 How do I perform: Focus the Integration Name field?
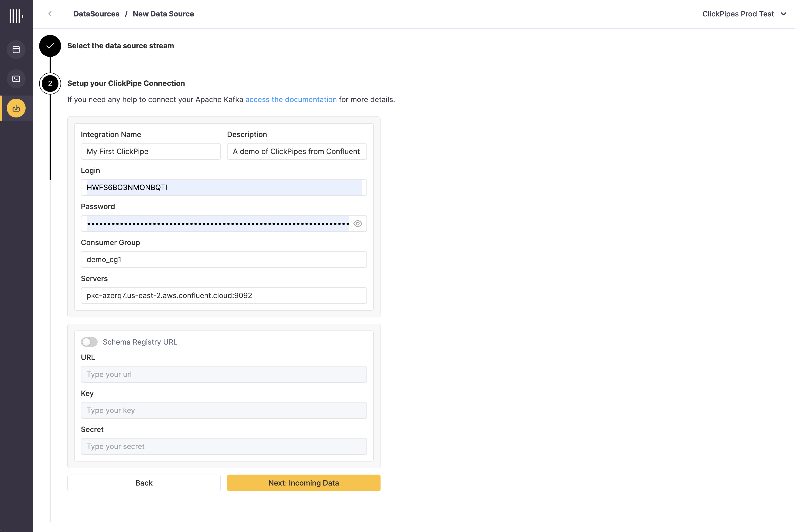151,151
